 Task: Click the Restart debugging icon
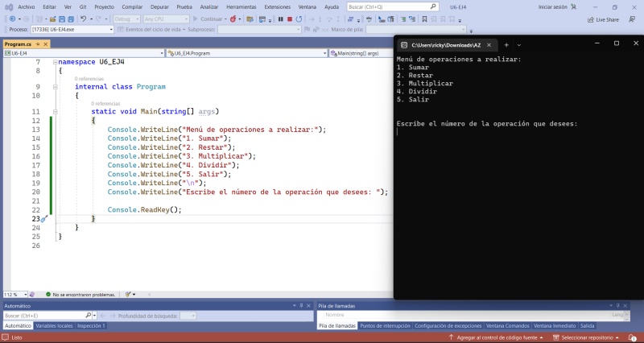(x=298, y=19)
